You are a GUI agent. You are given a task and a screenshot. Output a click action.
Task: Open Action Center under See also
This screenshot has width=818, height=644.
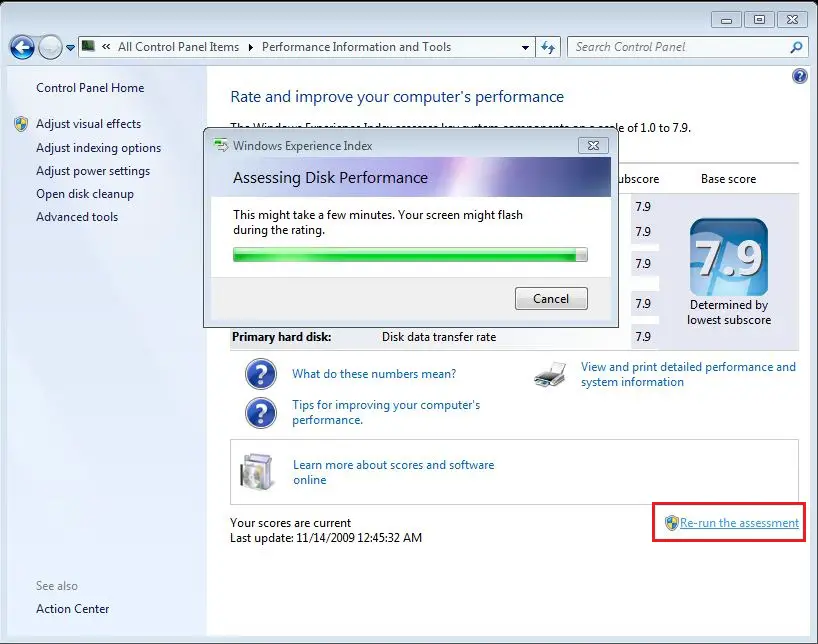coord(73,609)
